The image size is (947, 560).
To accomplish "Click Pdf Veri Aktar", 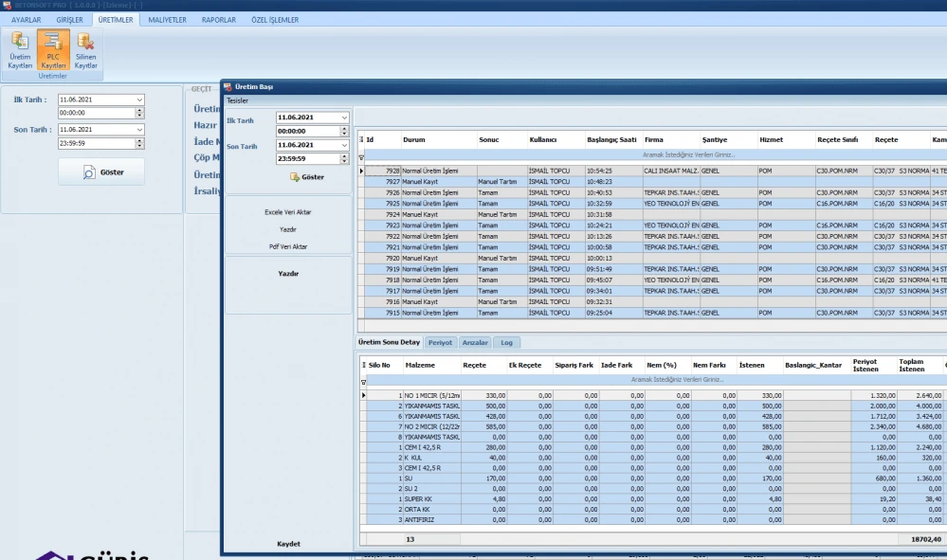I will point(288,246).
